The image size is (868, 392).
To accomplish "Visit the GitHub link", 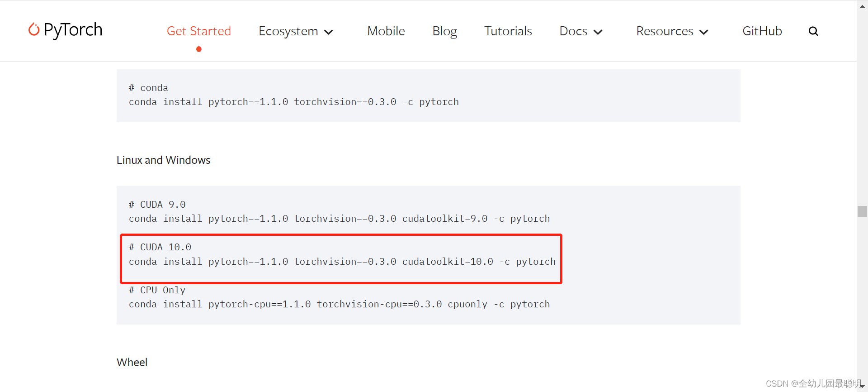I will click(762, 31).
